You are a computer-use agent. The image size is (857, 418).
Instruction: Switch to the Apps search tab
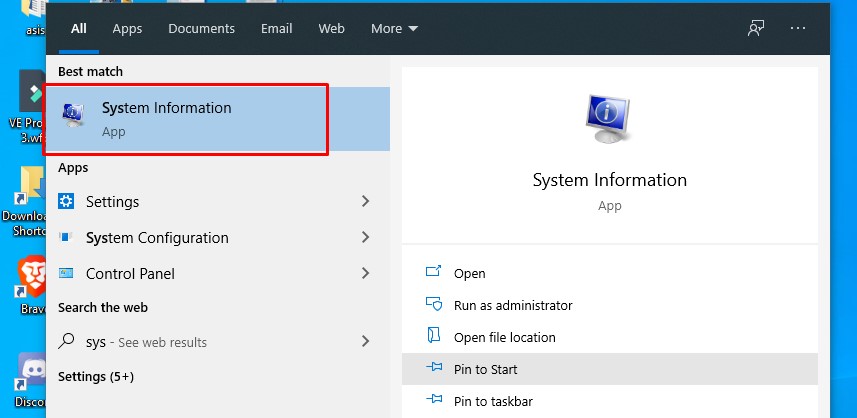(x=127, y=29)
